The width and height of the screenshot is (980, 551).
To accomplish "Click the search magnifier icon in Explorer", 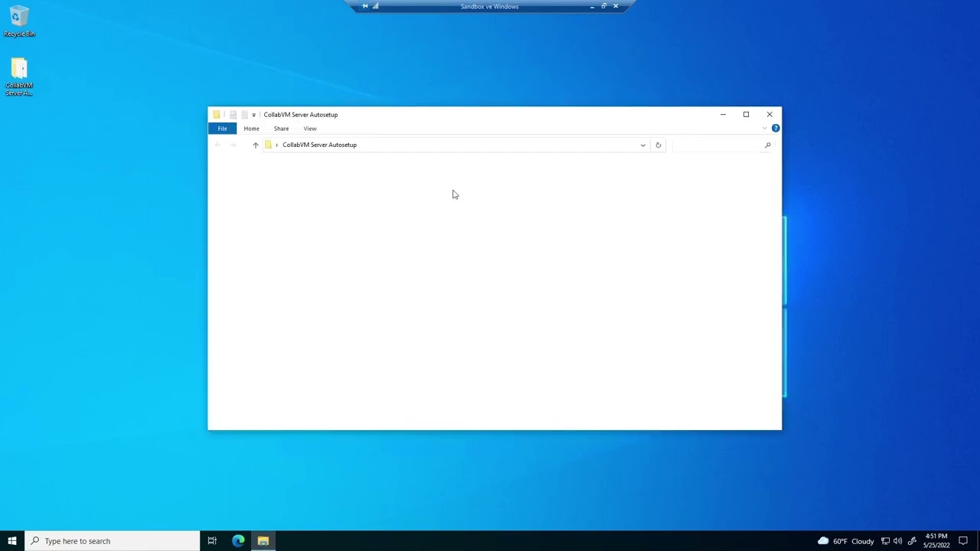I will (767, 145).
